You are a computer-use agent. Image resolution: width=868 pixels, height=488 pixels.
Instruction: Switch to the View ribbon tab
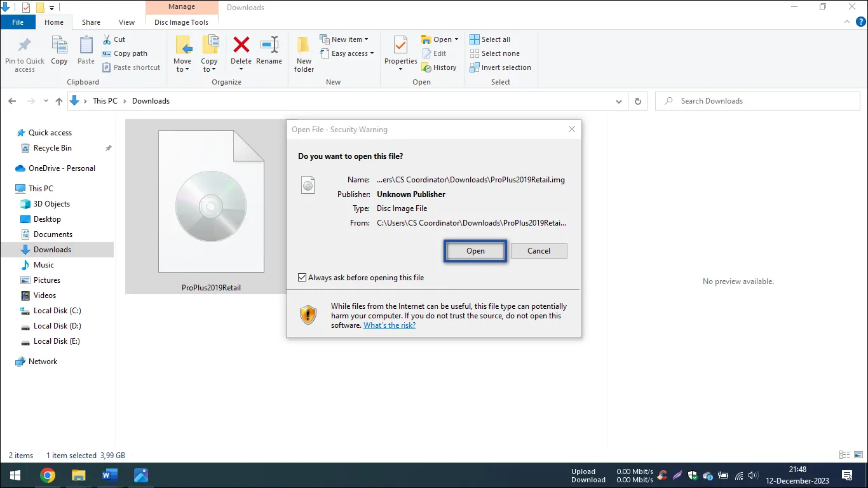(126, 22)
